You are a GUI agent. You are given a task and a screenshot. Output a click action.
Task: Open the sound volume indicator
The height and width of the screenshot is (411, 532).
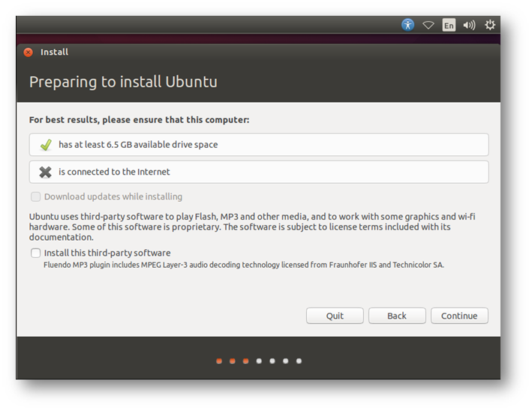(x=469, y=25)
